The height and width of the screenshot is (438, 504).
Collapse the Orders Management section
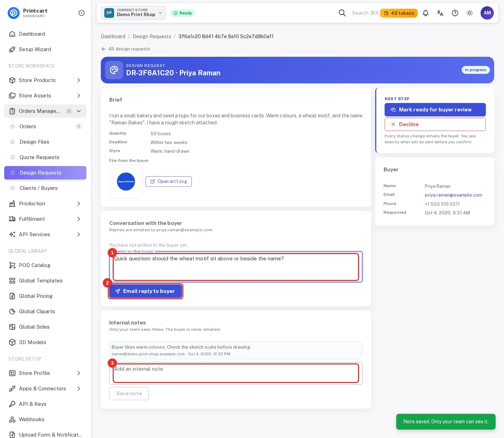tap(45, 111)
